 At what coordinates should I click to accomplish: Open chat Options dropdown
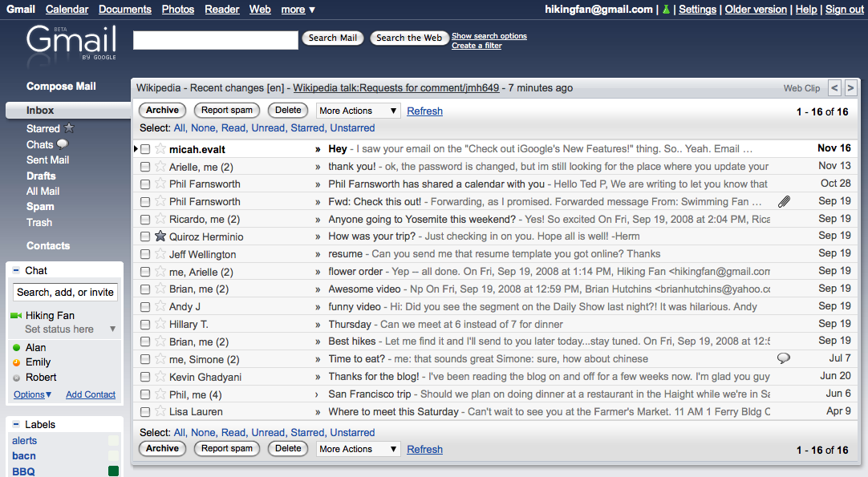pyautogui.click(x=32, y=394)
